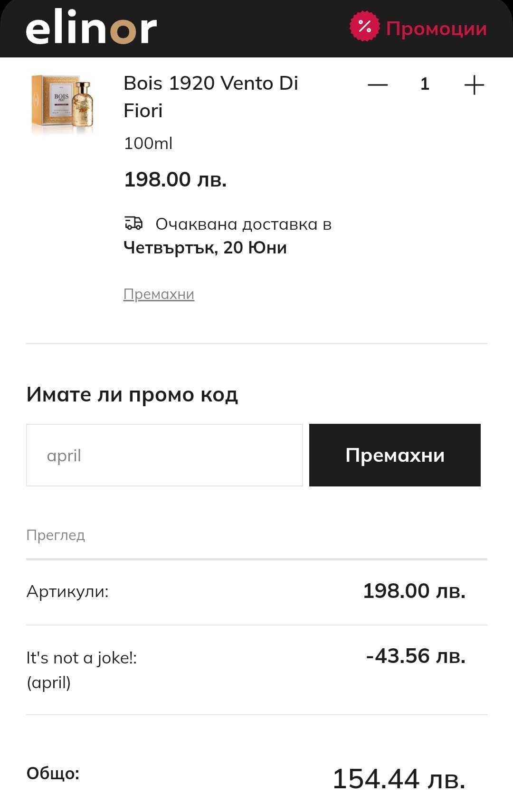Click the delivery date Четвъртък, 20 Юни

(x=205, y=248)
